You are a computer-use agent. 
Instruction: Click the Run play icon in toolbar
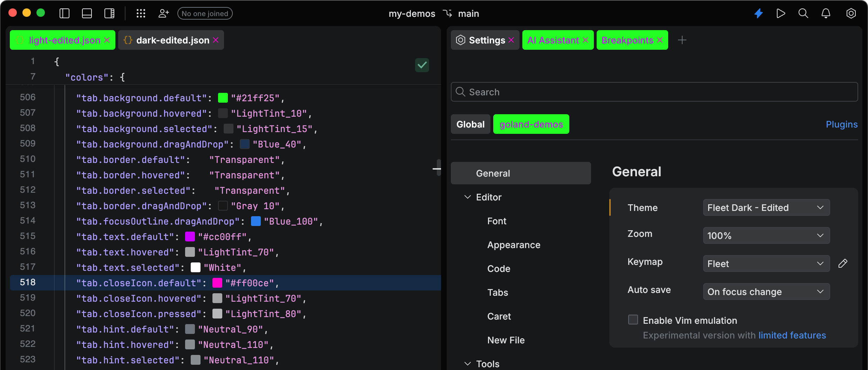781,13
